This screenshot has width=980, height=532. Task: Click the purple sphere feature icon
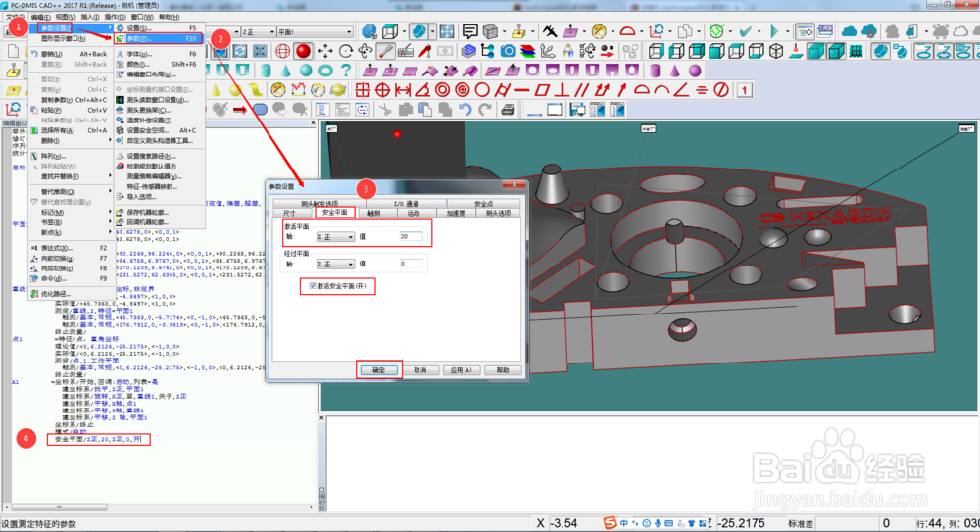point(695,71)
